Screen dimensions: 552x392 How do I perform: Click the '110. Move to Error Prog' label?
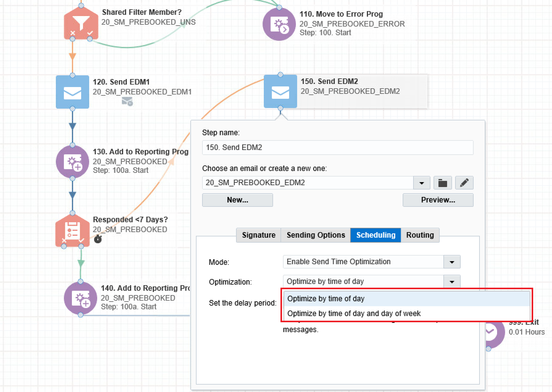coord(341,14)
